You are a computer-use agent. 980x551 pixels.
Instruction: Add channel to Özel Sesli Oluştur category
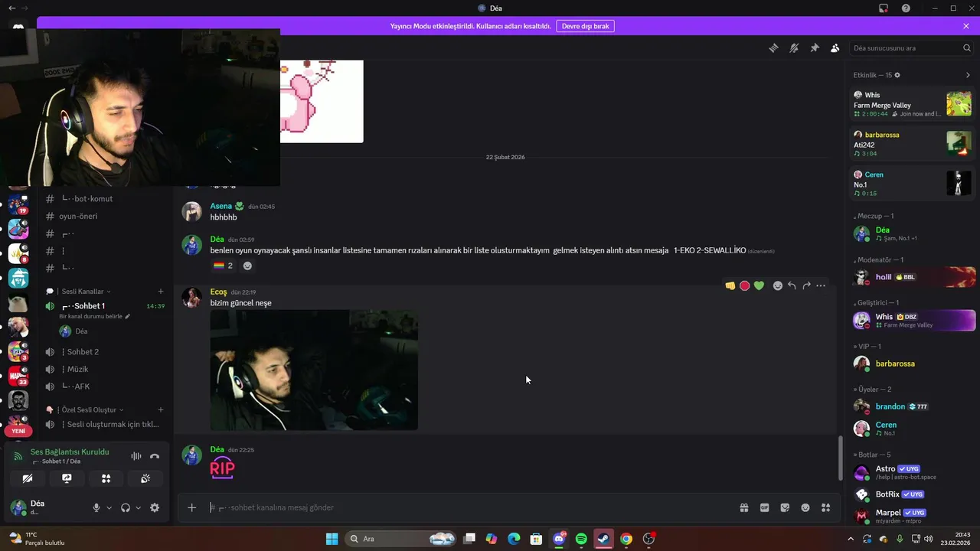pos(161,410)
